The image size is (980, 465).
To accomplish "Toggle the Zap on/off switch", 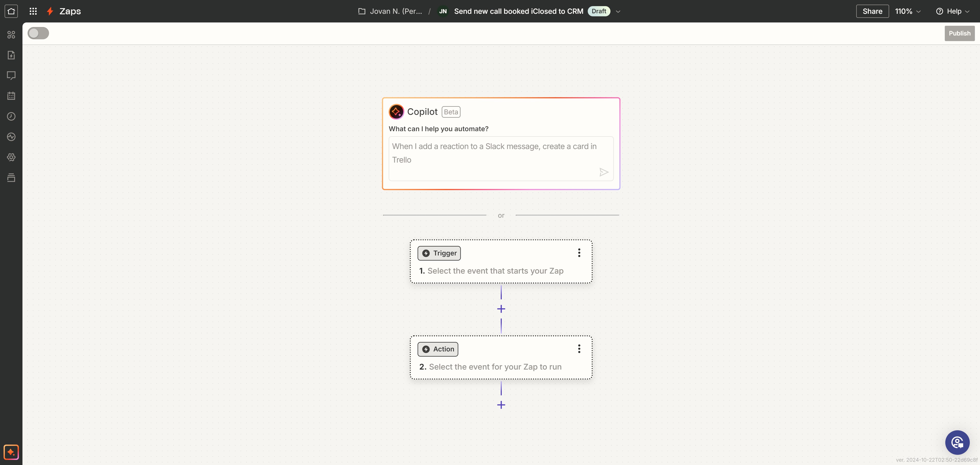I will coord(38,33).
